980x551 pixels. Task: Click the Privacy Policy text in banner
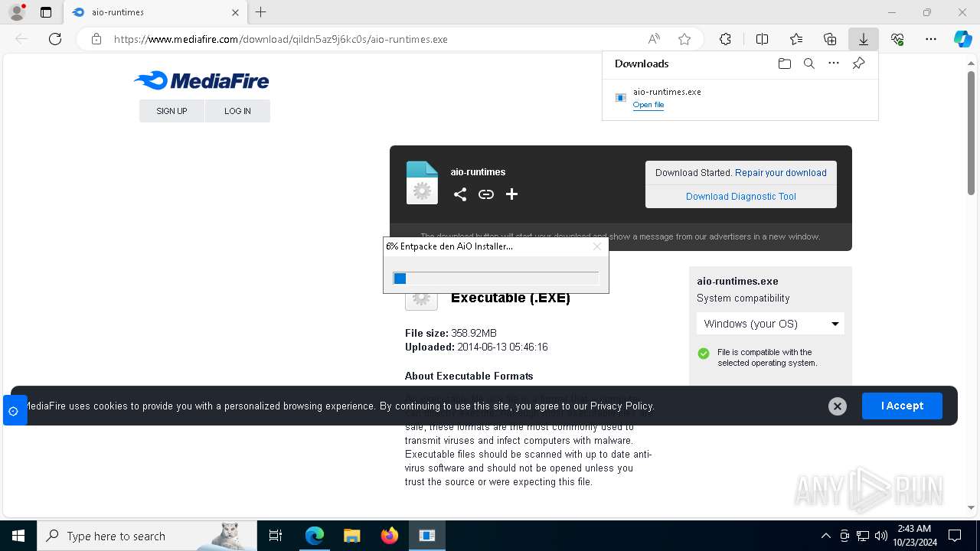[621, 406]
